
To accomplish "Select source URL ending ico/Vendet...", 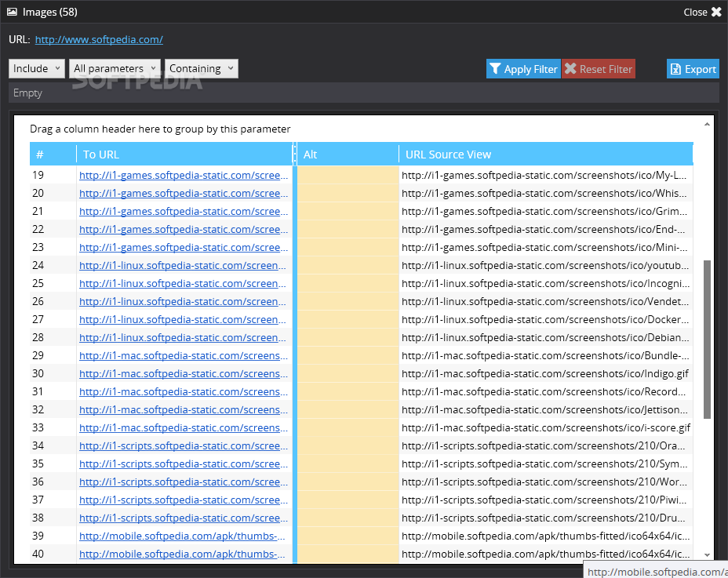I will (545, 302).
